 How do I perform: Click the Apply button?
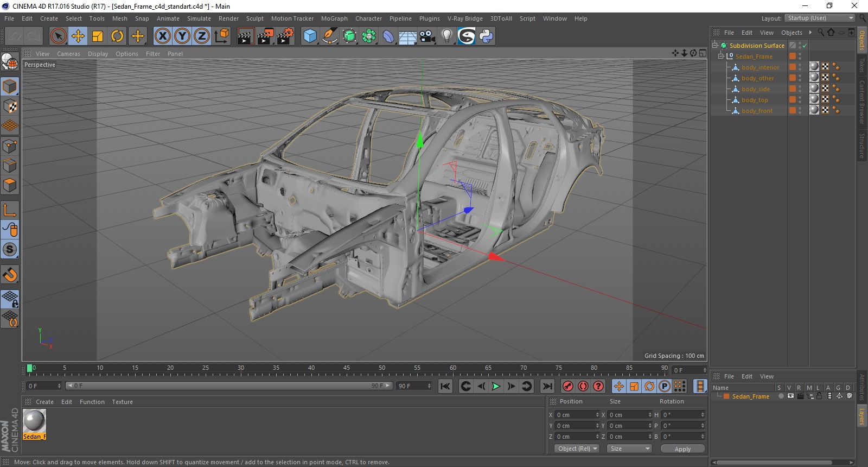[682, 449]
